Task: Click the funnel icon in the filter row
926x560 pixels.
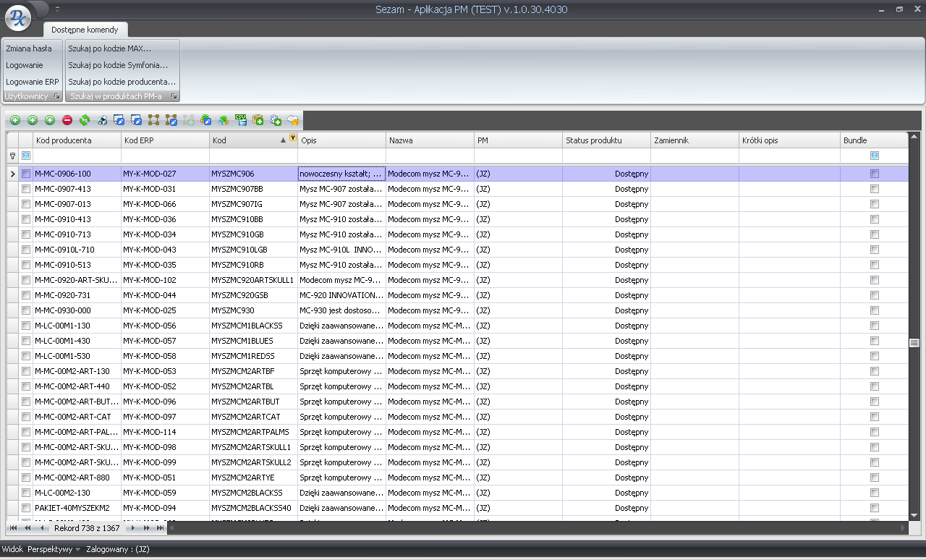Action: [12, 156]
